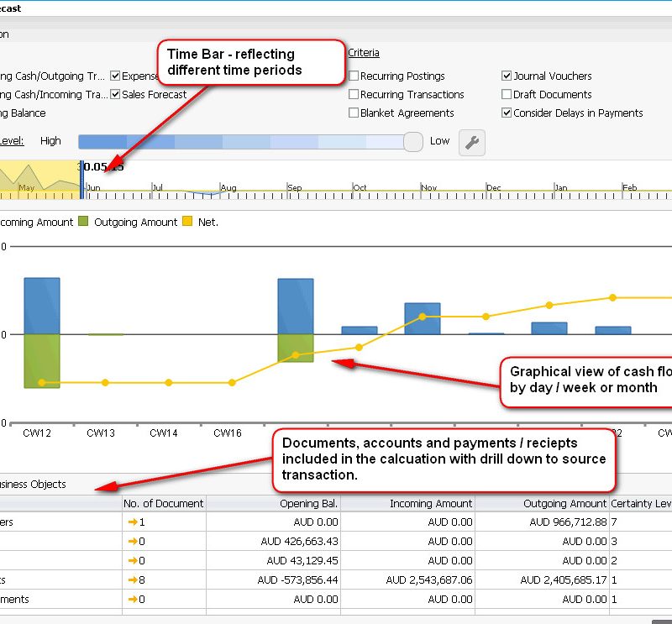The height and width of the screenshot is (624, 672).
Task: Click the darkest High end of certainty bar
Action: (x=102, y=142)
